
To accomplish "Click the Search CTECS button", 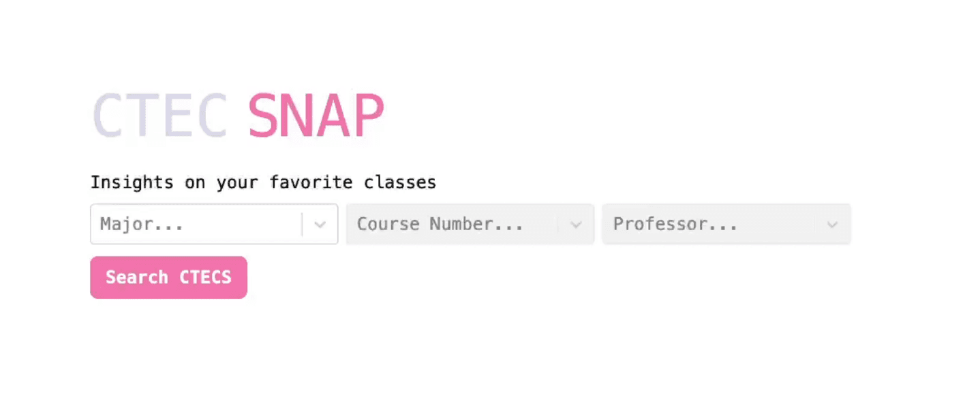I will pos(168,277).
